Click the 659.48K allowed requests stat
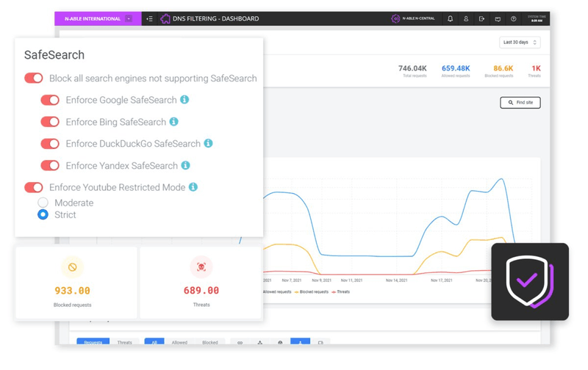588x370 pixels. tap(456, 70)
